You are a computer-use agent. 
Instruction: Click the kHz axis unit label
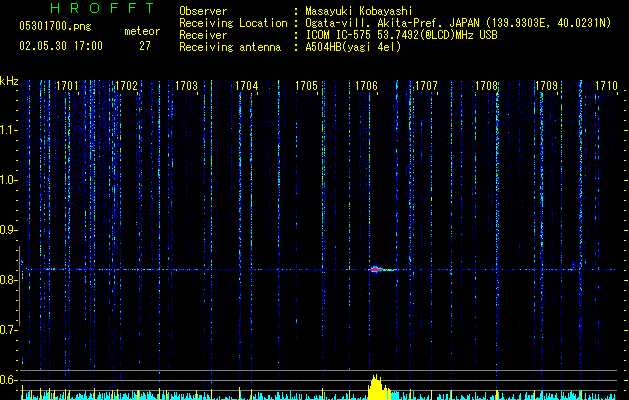[x=9, y=81]
